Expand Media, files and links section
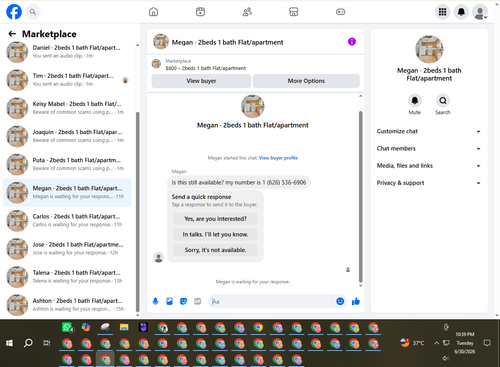 tap(429, 166)
